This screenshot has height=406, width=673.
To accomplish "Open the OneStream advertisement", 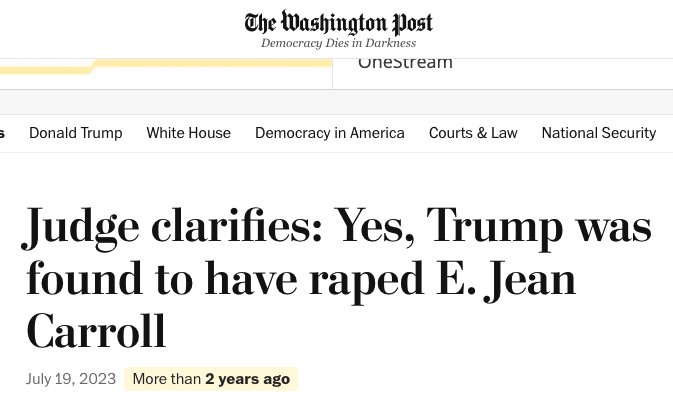I will [405, 63].
